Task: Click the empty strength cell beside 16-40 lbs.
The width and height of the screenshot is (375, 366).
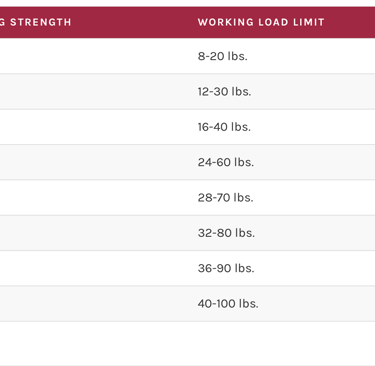Action: click(93, 127)
